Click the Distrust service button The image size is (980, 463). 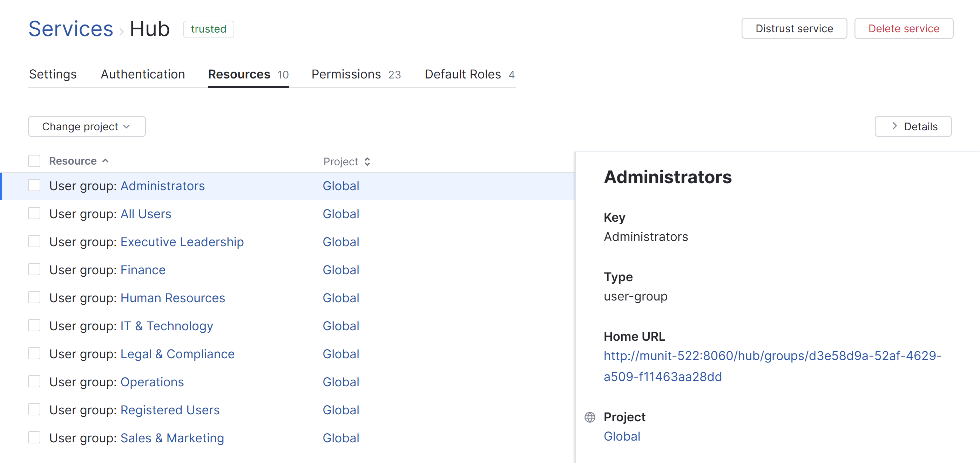[x=794, y=28]
